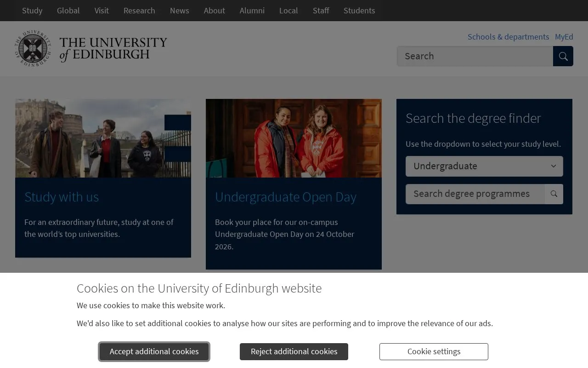Open the Global menu item
Image resolution: width=588 pixels, height=368 pixels.
point(68,11)
